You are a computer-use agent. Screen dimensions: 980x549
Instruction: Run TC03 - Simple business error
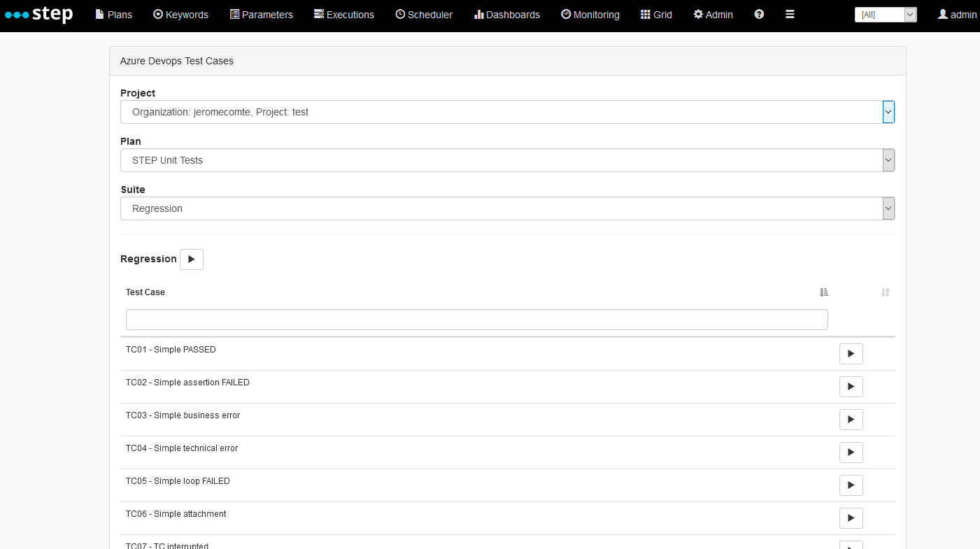click(x=851, y=420)
